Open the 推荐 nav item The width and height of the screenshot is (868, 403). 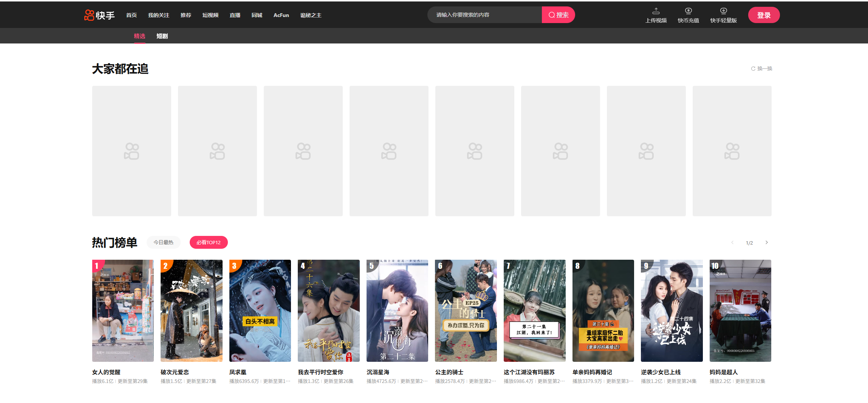click(186, 15)
